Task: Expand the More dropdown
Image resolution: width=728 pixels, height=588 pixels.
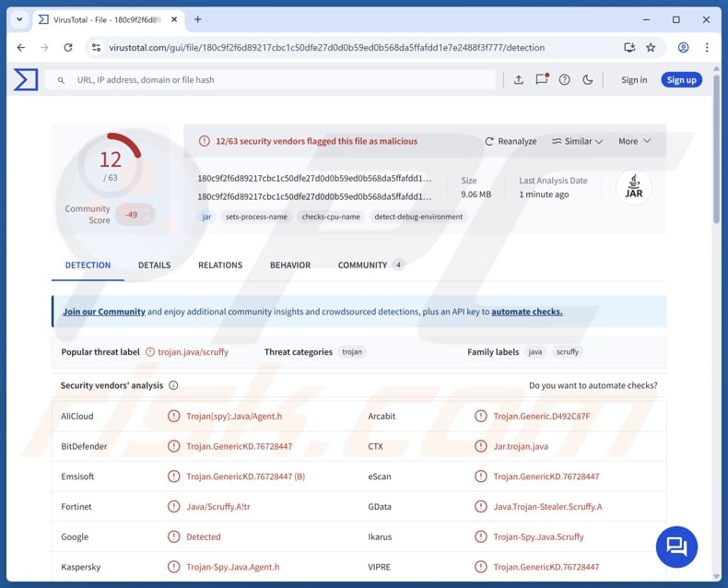Action: [634, 141]
